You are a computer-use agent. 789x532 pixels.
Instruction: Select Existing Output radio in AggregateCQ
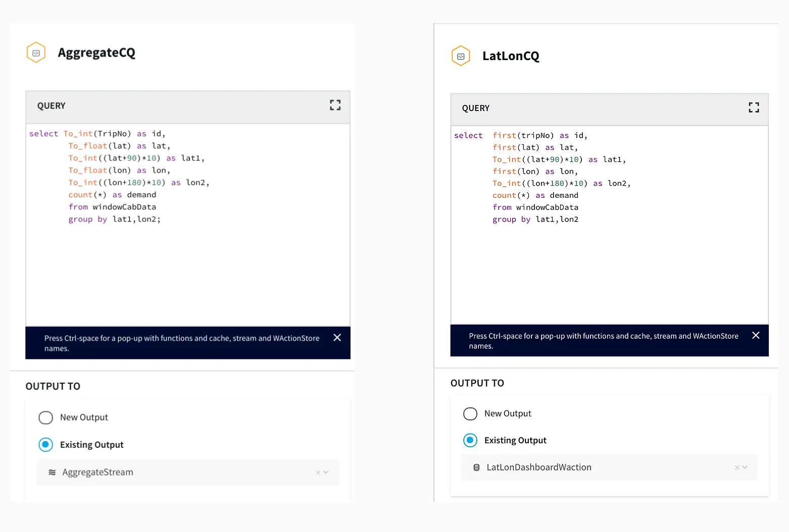point(46,445)
